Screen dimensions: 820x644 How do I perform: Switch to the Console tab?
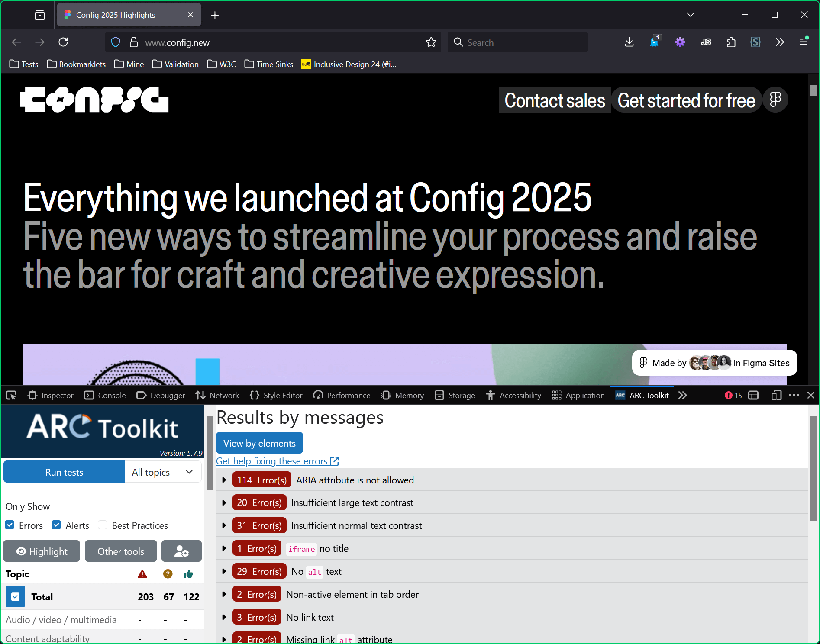[x=105, y=395]
